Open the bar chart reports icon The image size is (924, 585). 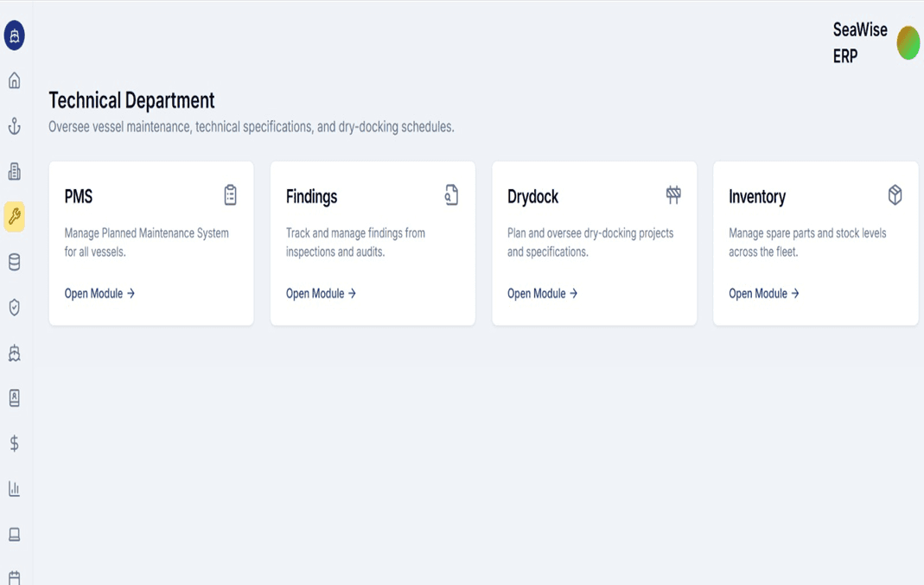[14, 489]
